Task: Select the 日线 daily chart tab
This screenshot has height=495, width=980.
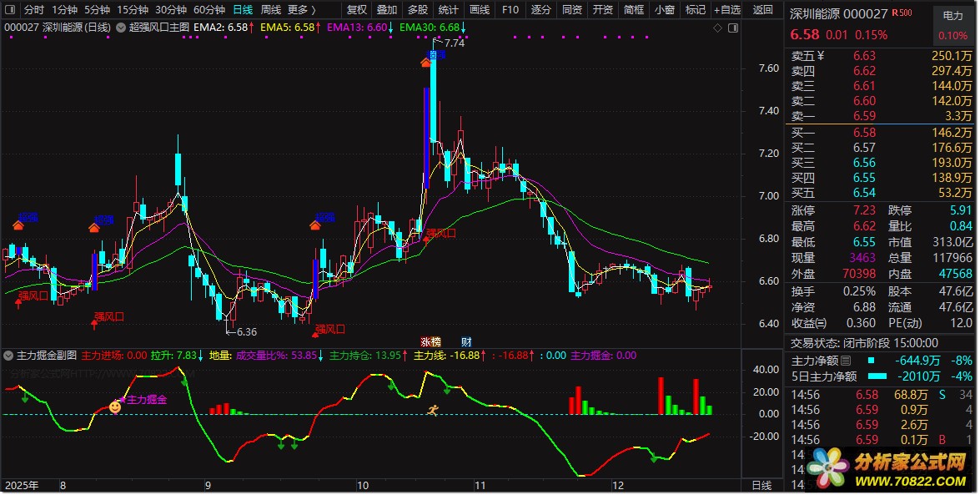Action: coord(243,9)
